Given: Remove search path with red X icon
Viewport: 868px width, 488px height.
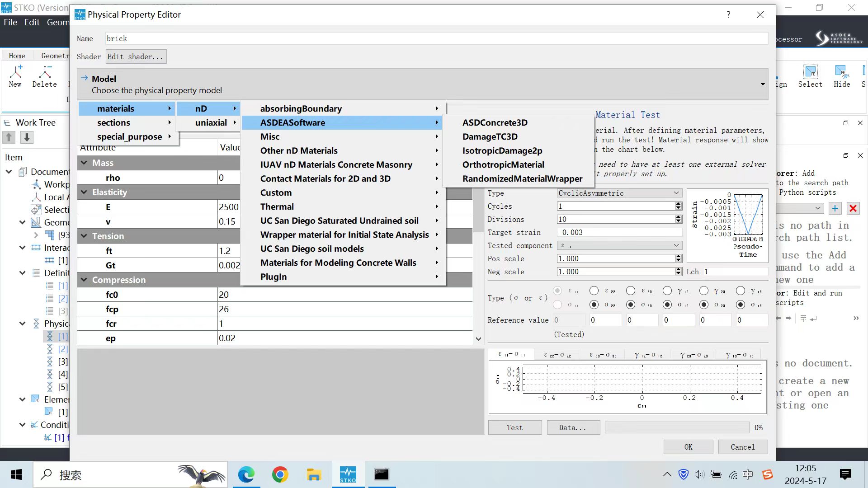Looking at the screenshot, I should click(853, 208).
